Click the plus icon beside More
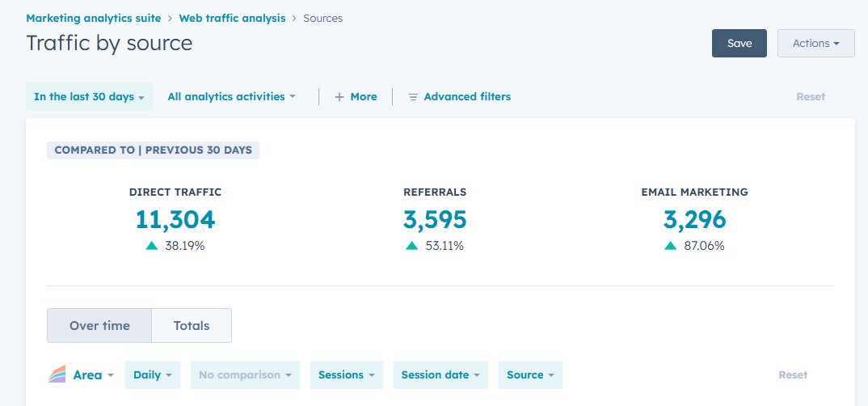Screen dimensions: 868x406 [339, 97]
